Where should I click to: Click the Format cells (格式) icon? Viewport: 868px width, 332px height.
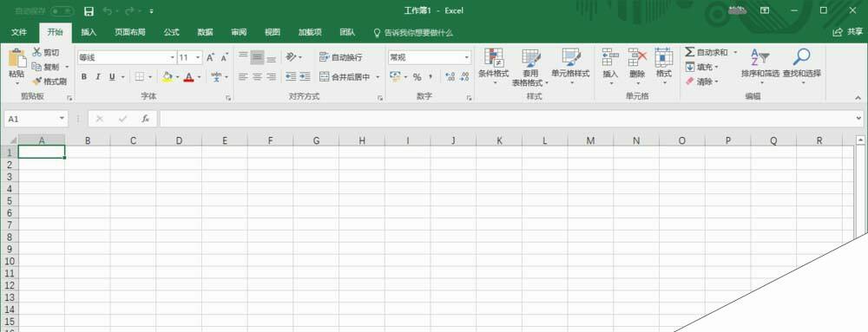coord(664,57)
